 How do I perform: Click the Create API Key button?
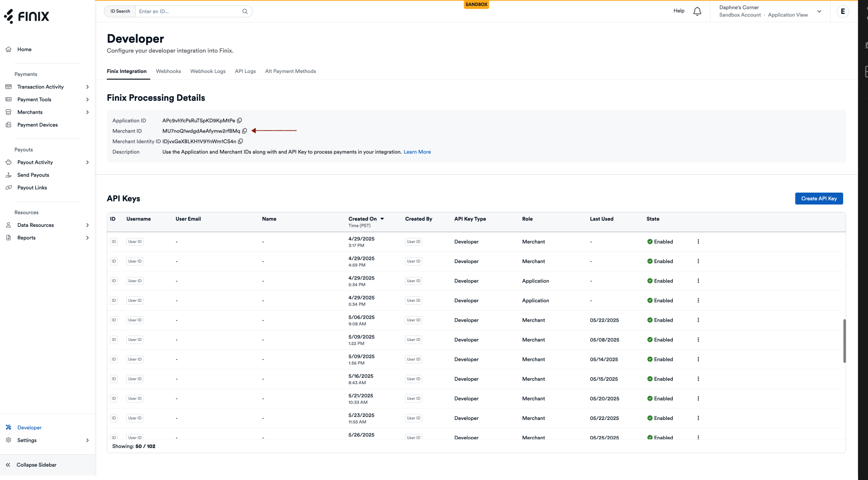pos(818,198)
